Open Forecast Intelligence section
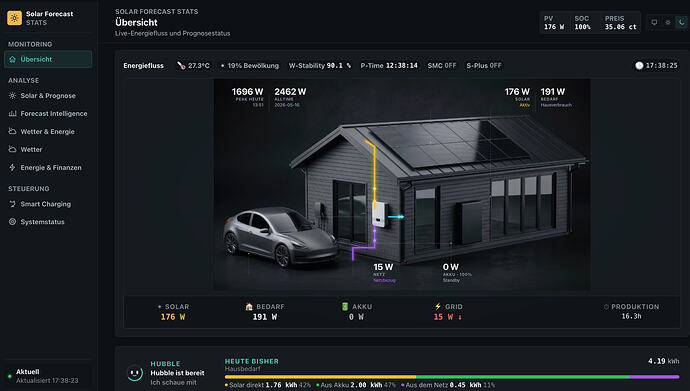The height and width of the screenshot is (391, 690). coord(48,113)
